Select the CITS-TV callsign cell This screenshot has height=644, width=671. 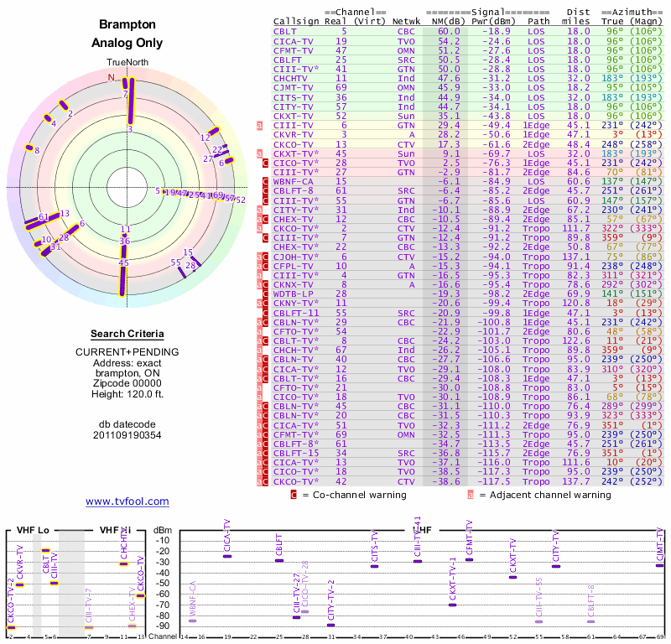tap(294, 97)
